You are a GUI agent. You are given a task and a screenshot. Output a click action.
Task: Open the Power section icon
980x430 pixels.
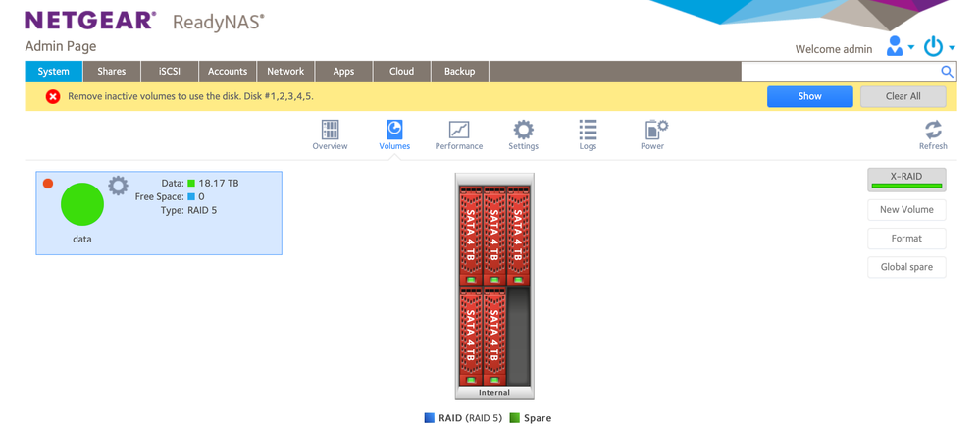point(655,130)
